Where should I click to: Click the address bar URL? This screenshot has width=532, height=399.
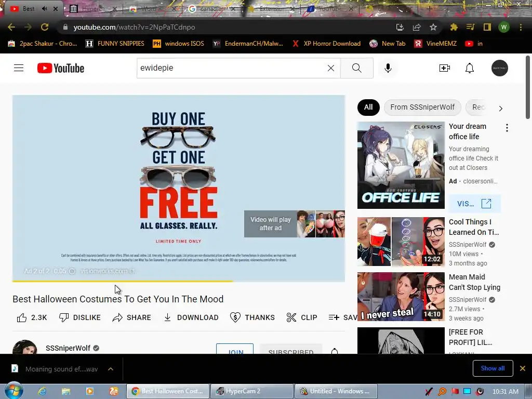tap(135, 27)
